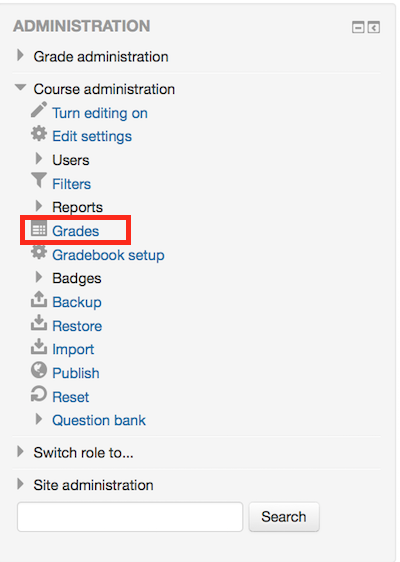Click the Search button
Viewport: 400px width, 562px height.
(x=284, y=517)
